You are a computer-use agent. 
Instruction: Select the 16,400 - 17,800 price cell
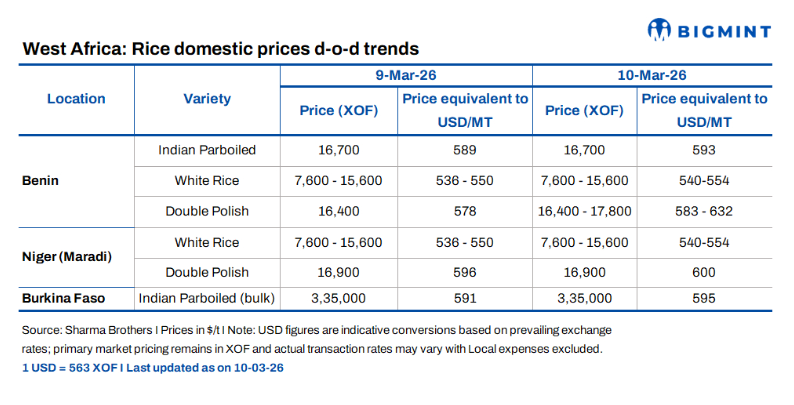[585, 212]
